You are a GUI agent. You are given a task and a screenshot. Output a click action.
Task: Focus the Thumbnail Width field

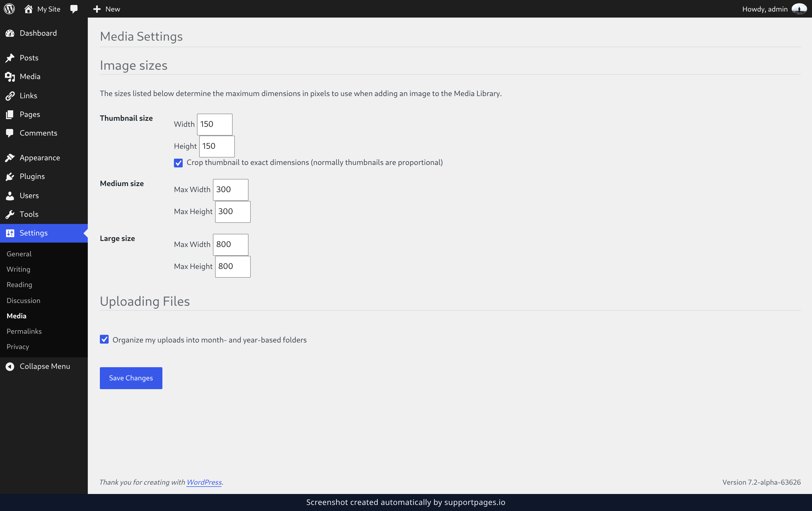(215, 124)
